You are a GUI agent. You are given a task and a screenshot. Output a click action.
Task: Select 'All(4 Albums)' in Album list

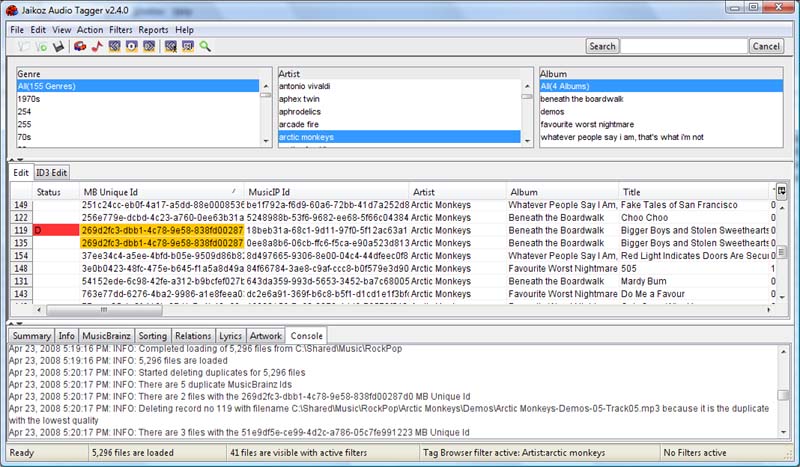coord(661,86)
